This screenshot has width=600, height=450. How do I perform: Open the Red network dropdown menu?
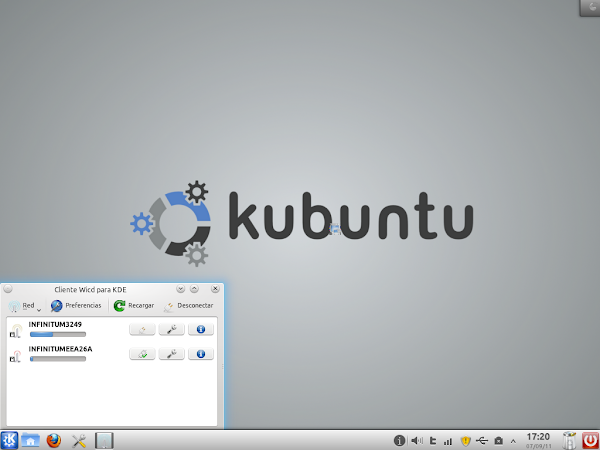[24, 305]
